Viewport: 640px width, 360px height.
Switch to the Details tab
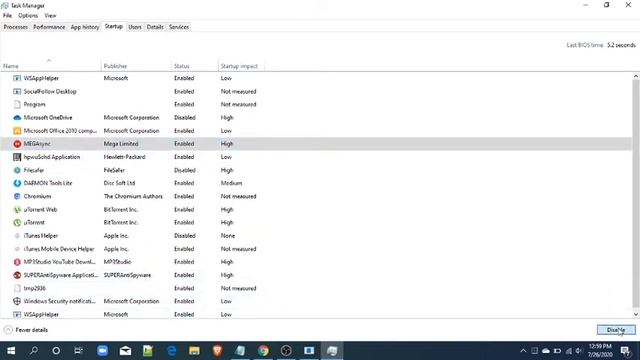(x=155, y=27)
